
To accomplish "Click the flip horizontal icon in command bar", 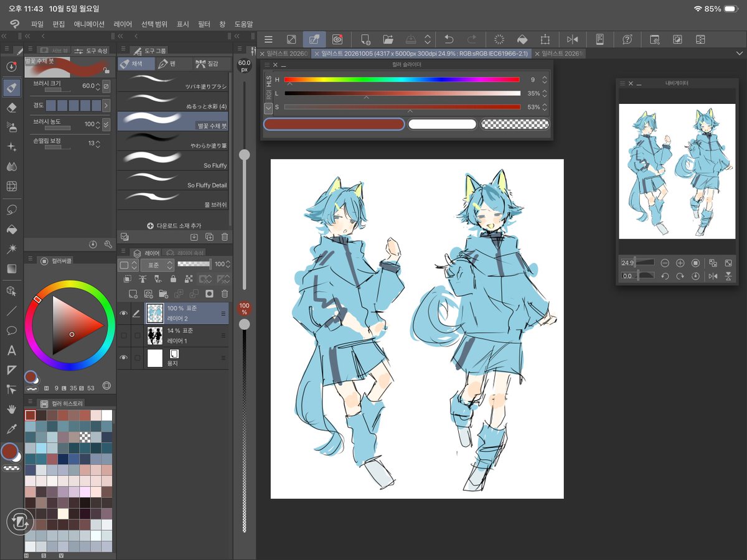I will click(x=573, y=39).
